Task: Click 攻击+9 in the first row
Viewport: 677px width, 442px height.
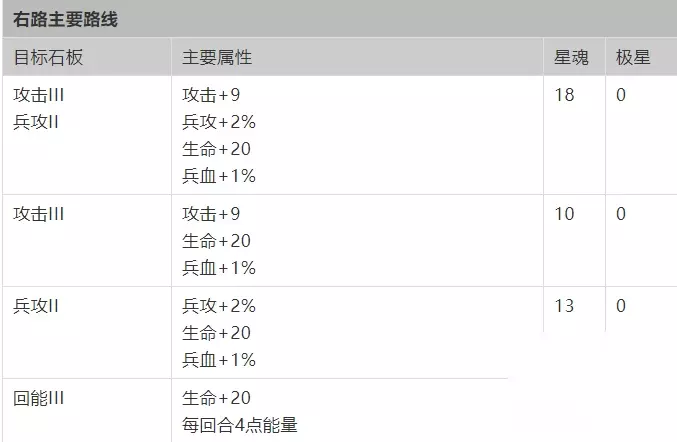Action: 211,96
